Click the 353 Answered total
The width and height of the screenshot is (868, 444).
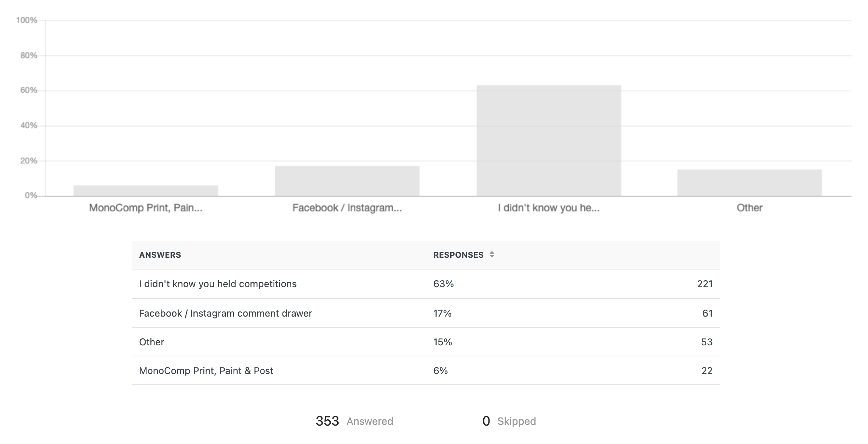(x=354, y=421)
